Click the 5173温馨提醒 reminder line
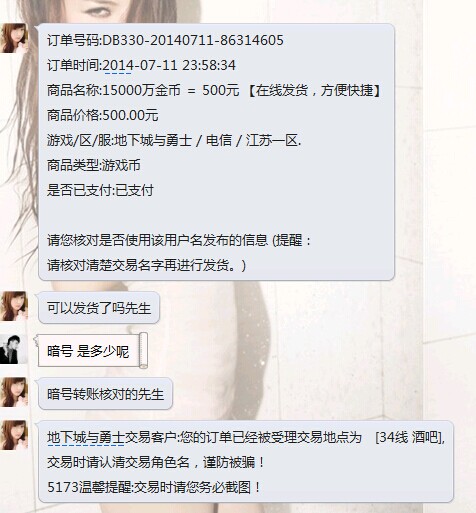The image size is (476, 513). tap(154, 487)
